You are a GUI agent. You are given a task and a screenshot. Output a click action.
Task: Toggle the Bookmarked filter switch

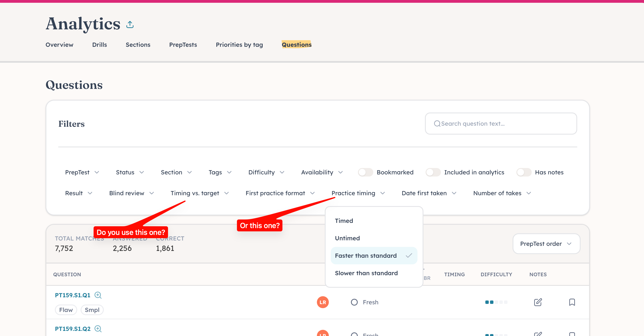[366, 172]
